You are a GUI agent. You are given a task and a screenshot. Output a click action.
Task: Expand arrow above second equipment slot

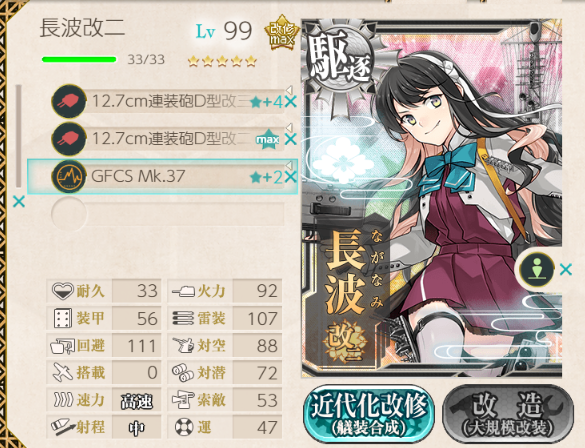click(288, 127)
